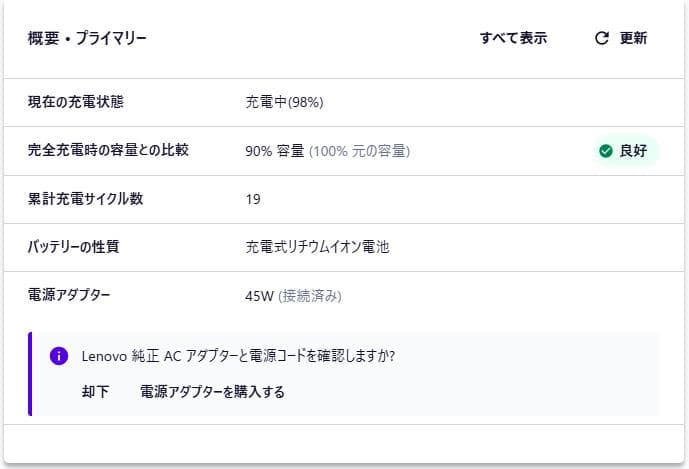Click the Lenovo 純正 AC アダプター message text
Image resolution: width=689 pixels, height=469 pixels.
click(238, 356)
